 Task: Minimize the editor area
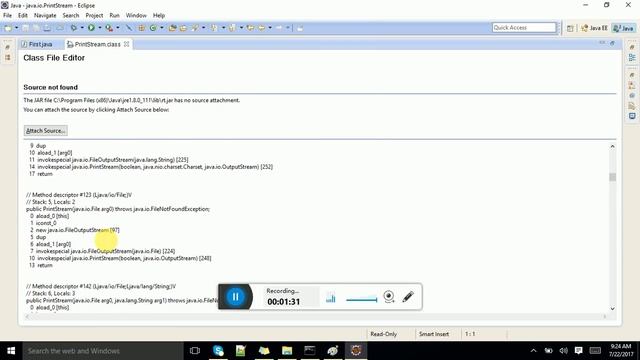pyautogui.click(x=602, y=43)
